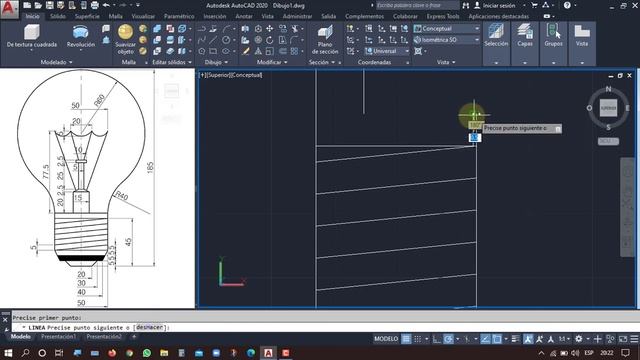Select the Circle tool in Dibujo panel

coord(226,40)
